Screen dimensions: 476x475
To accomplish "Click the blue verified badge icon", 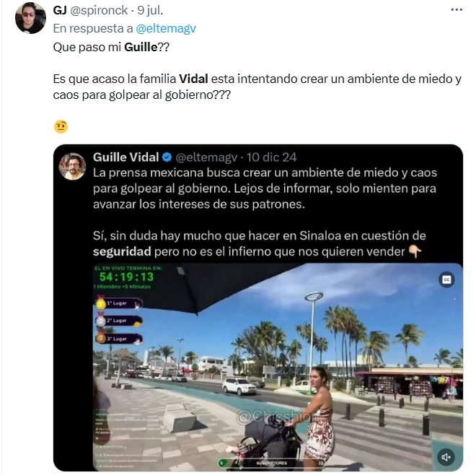I will coord(167,157).
